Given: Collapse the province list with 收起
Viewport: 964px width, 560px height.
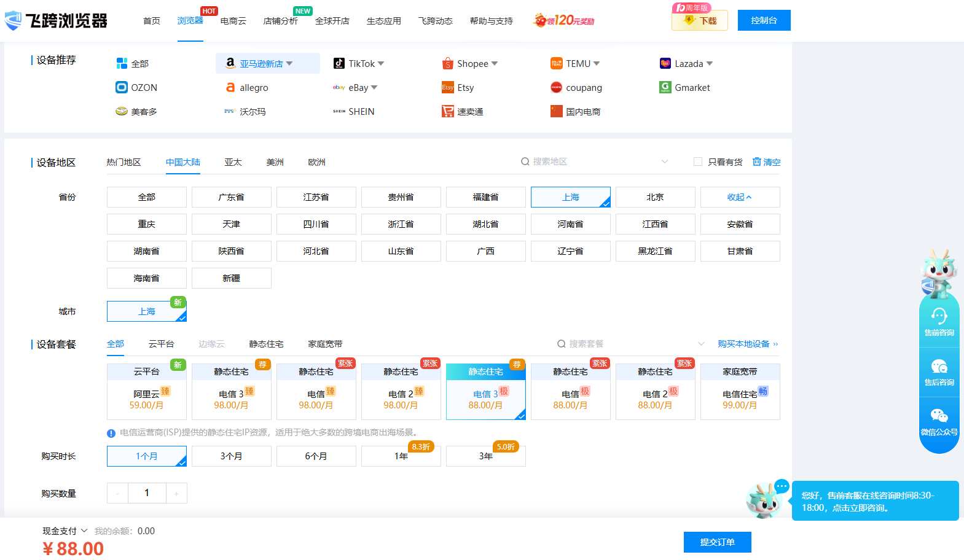Looking at the screenshot, I should point(739,197).
